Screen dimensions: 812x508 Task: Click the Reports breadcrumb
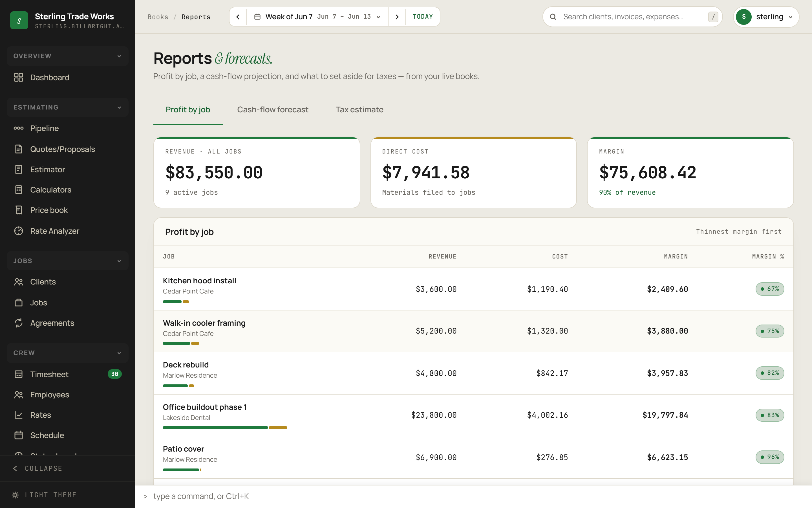coord(196,17)
